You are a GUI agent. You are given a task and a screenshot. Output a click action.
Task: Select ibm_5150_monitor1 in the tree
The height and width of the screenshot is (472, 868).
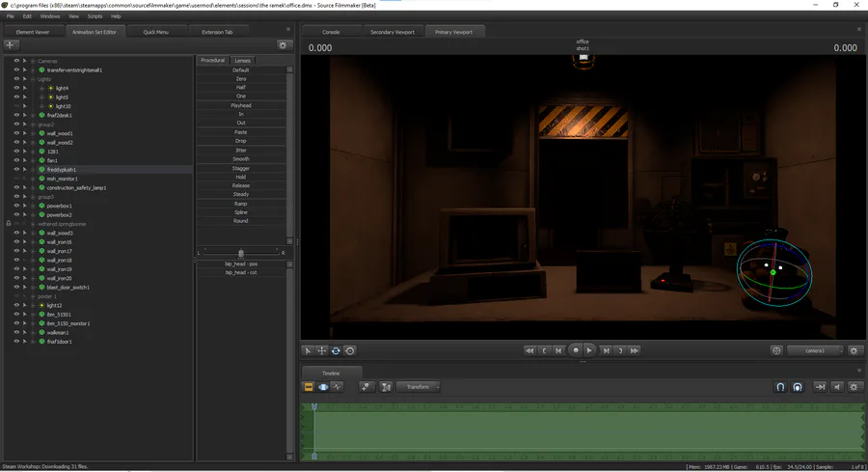[68, 323]
